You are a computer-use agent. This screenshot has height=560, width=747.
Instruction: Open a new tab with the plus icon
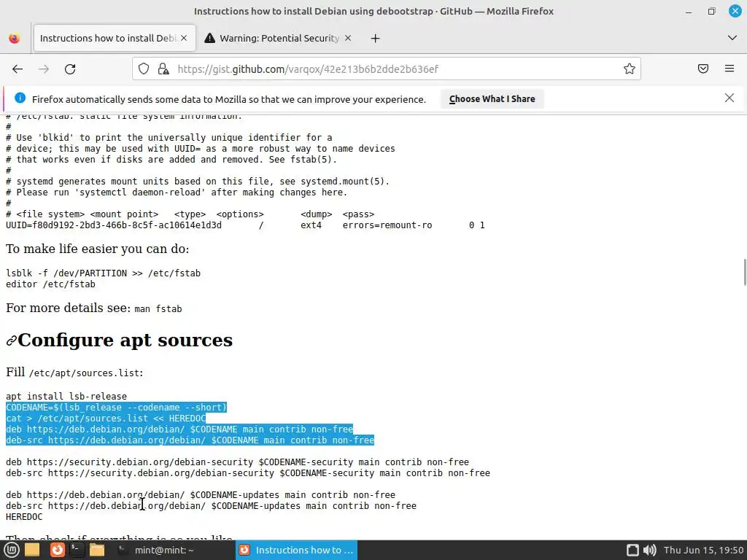coord(376,39)
